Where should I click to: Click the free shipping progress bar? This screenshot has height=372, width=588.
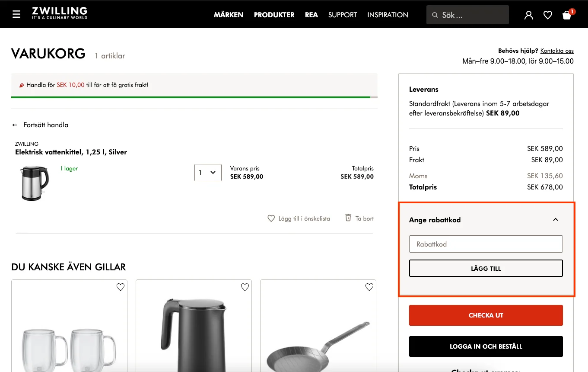pos(194,97)
